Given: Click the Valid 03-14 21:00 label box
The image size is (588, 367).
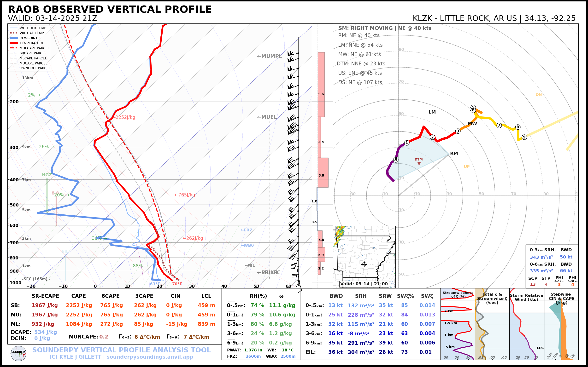Looking at the screenshot, I should [x=364, y=284].
